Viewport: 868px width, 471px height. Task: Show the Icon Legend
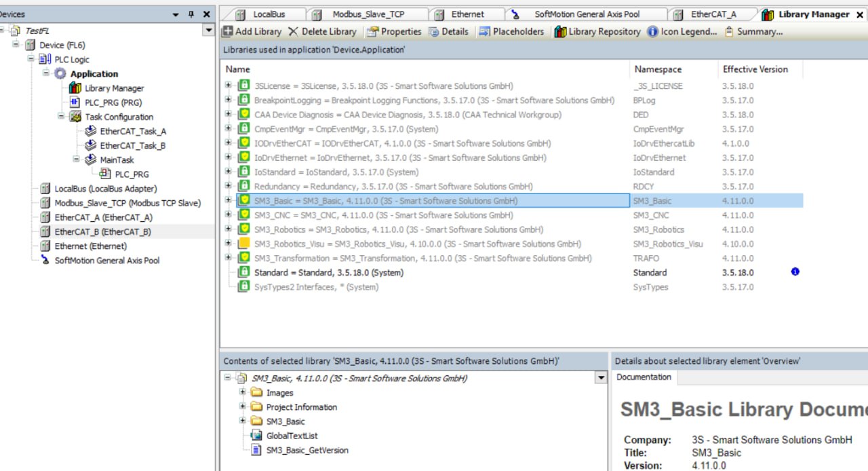[682, 31]
